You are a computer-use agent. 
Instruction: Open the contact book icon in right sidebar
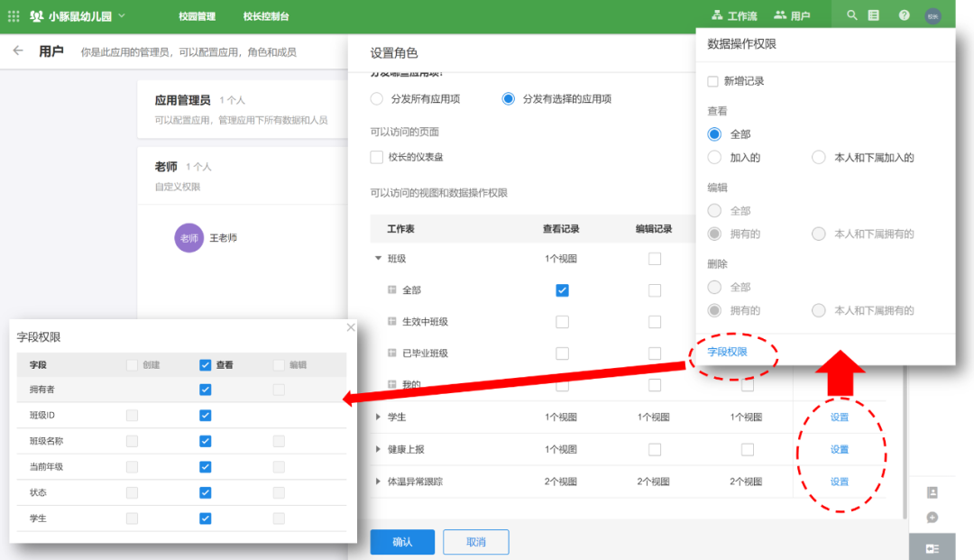coord(933,492)
